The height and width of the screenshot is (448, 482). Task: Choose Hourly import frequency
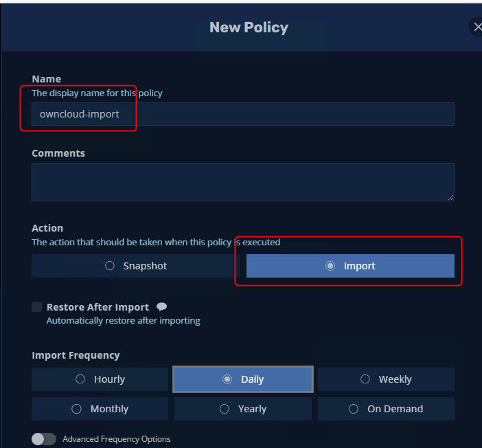click(100, 379)
